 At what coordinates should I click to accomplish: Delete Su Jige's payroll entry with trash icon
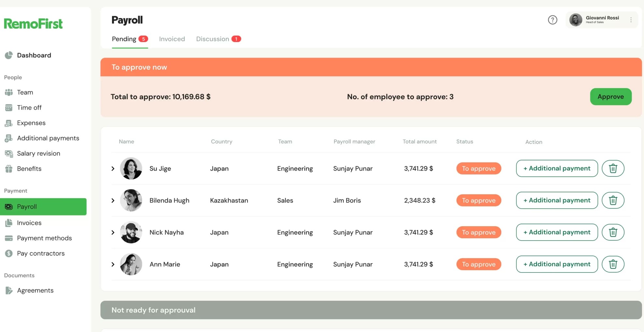(612, 168)
